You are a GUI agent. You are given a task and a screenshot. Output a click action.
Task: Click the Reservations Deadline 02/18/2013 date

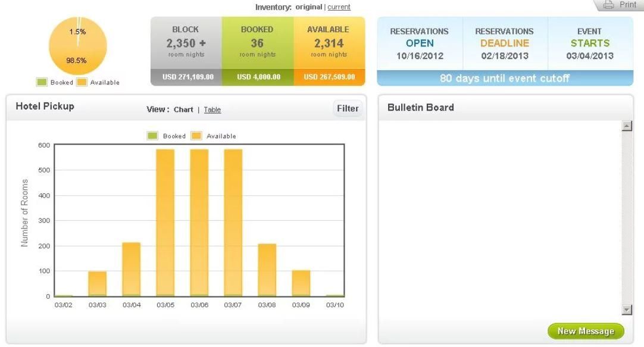point(505,56)
